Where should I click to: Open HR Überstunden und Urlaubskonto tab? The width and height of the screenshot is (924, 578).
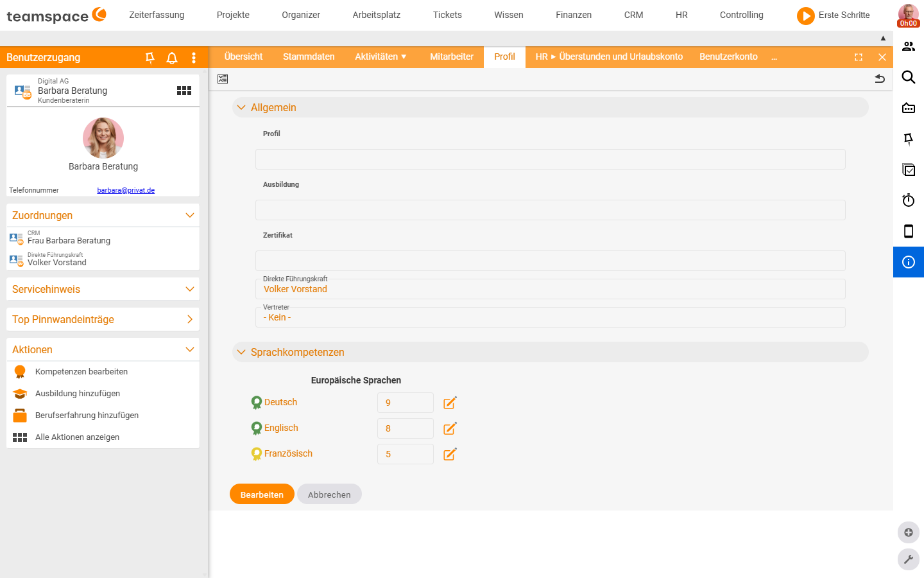coord(609,57)
